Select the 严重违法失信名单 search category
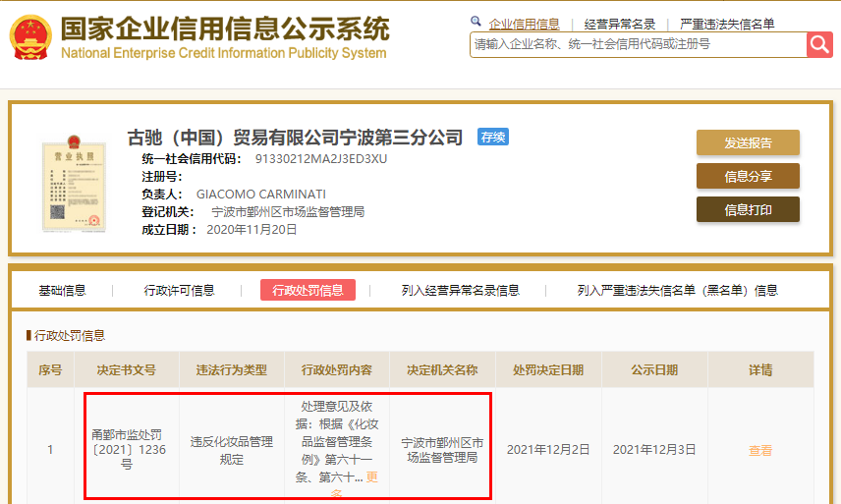The image size is (841, 504). pyautogui.click(x=727, y=24)
